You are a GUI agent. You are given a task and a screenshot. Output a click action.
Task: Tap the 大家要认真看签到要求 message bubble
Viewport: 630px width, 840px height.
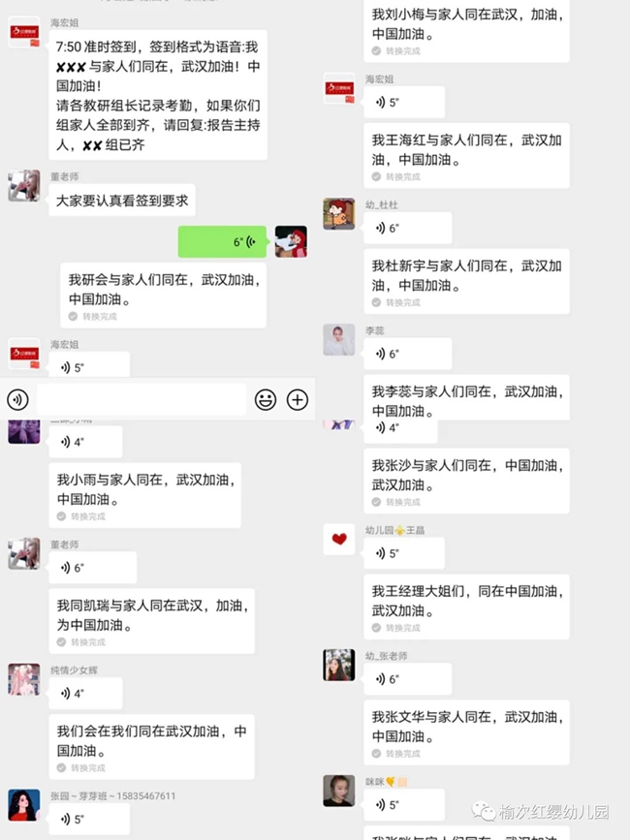click(122, 201)
